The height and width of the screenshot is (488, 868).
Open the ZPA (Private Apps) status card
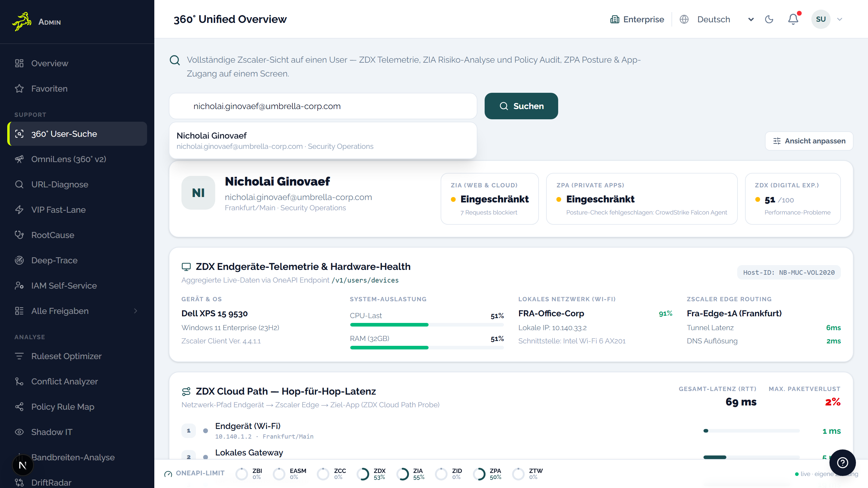coord(642,199)
